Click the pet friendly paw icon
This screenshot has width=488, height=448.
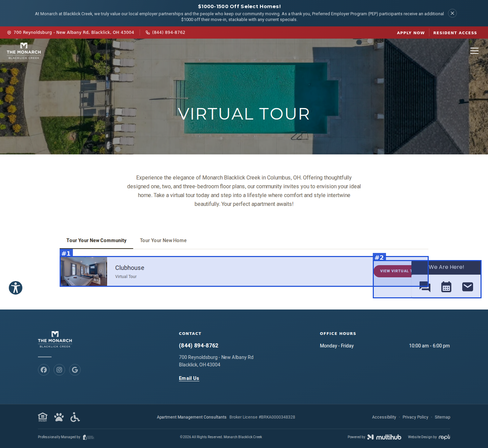tap(59, 417)
